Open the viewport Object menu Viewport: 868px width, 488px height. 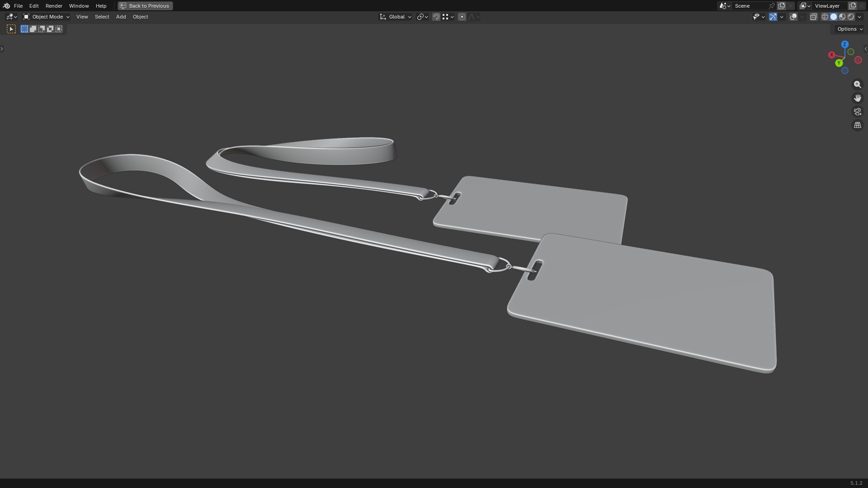(x=140, y=17)
